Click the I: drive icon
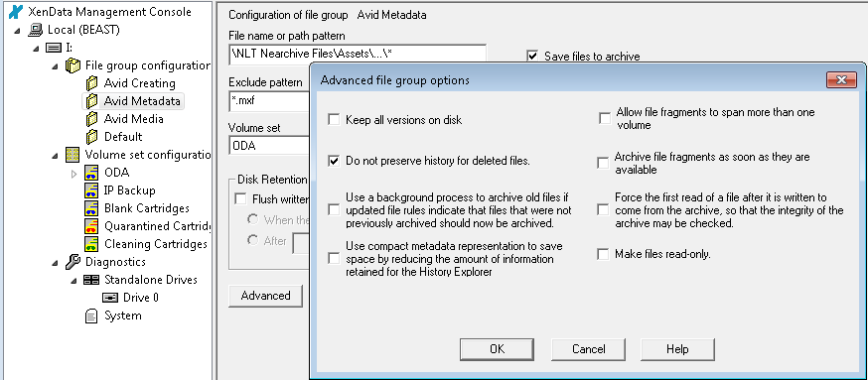 54,49
